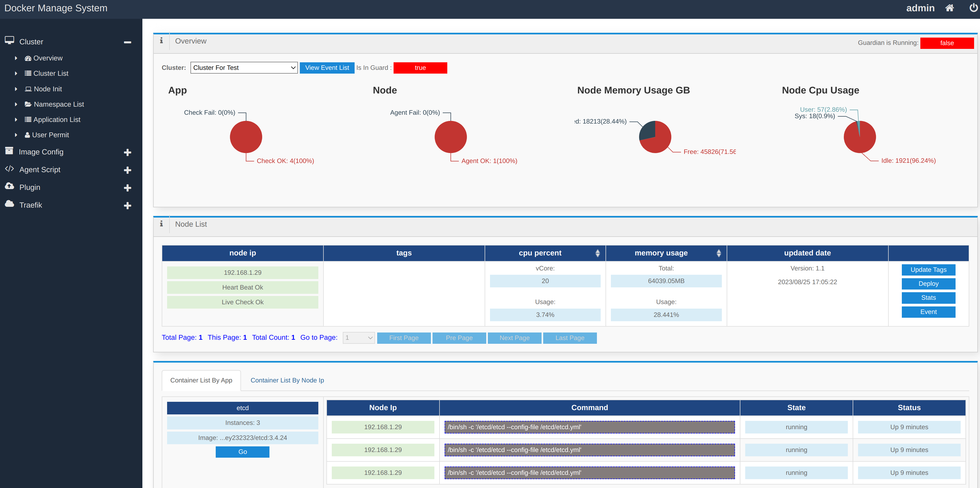The height and width of the screenshot is (488, 980).
Task: Open Node Init in sidebar menu
Action: coord(48,89)
